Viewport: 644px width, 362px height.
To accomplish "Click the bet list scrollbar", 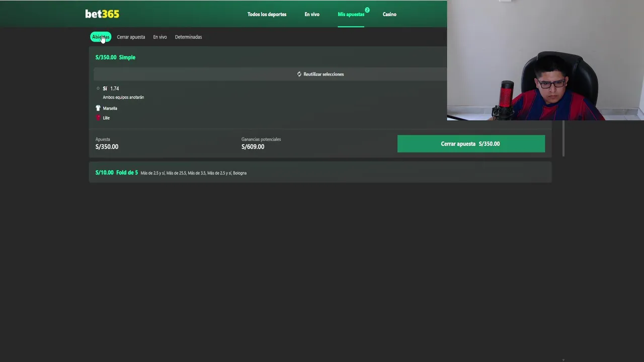I will (x=563, y=139).
